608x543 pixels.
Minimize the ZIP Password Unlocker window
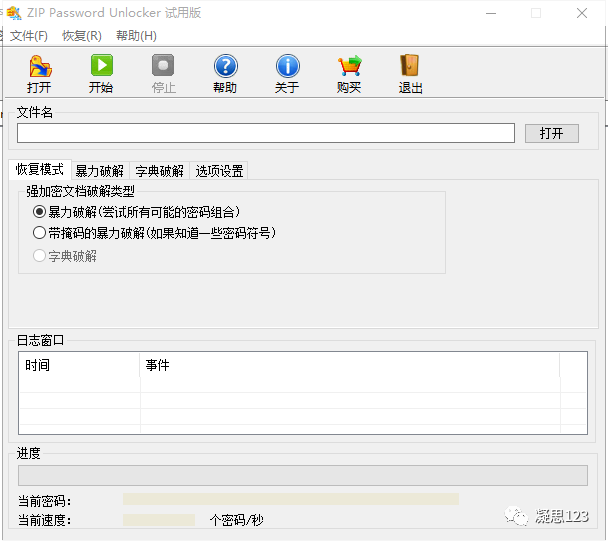491,13
